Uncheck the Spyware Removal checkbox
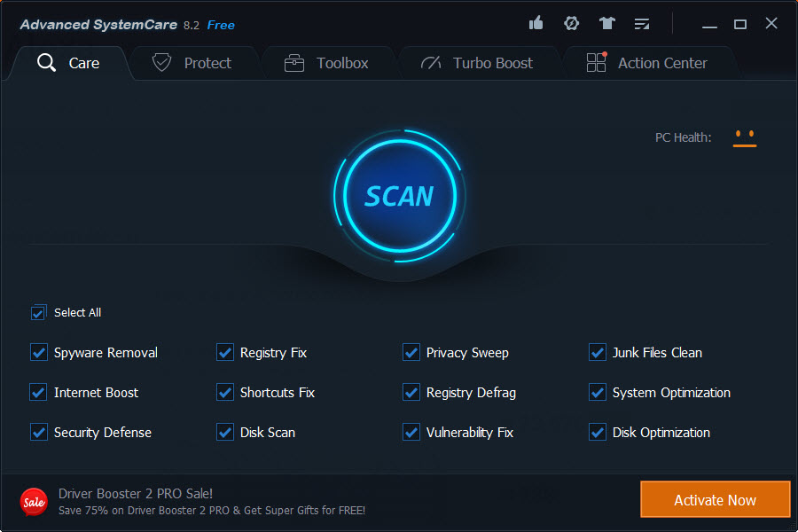 (x=39, y=353)
